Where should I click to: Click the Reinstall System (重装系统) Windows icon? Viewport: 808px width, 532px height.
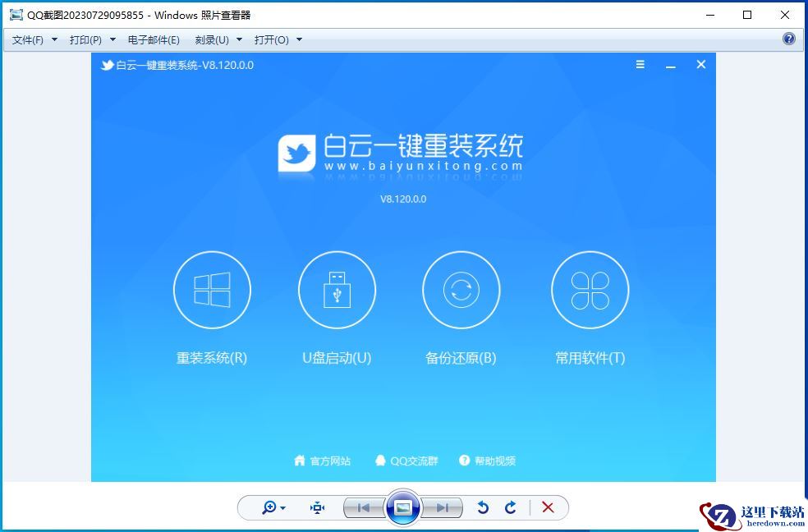tap(212, 290)
